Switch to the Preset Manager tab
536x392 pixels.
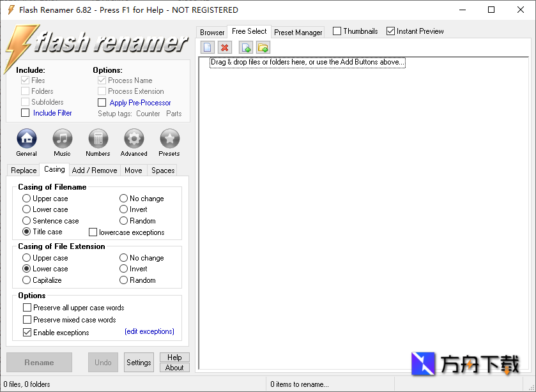(x=297, y=31)
